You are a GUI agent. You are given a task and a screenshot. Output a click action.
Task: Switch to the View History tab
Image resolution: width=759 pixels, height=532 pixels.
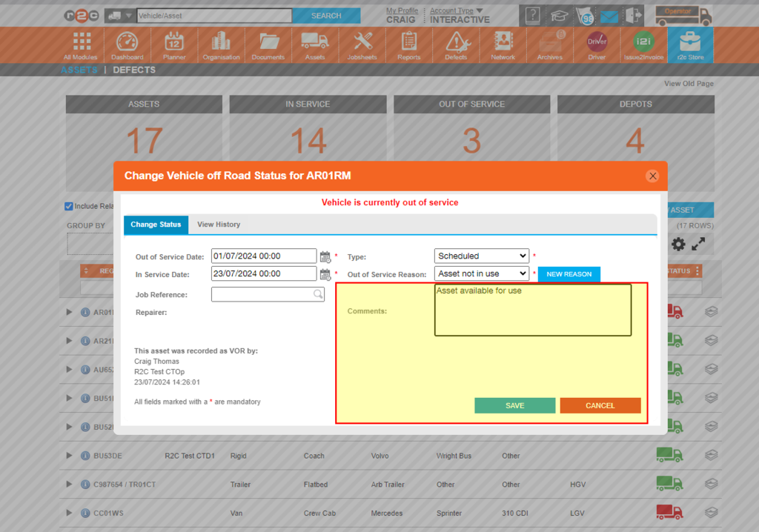click(219, 225)
